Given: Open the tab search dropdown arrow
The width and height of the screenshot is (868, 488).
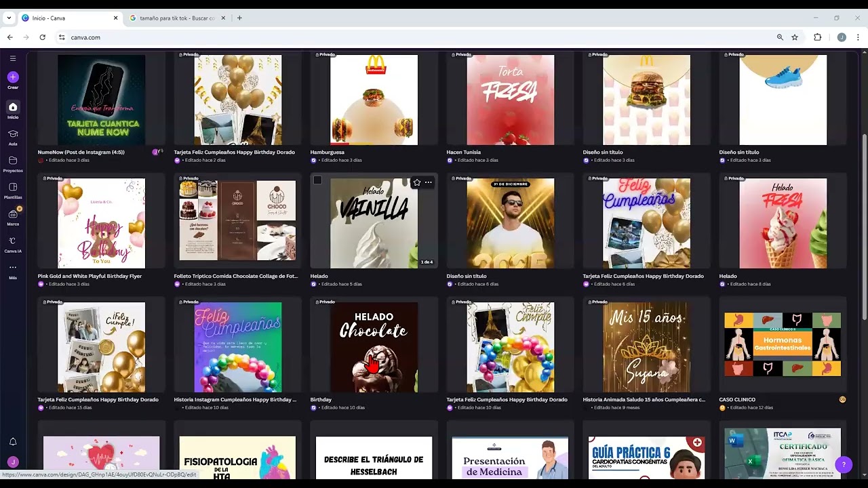Looking at the screenshot, I should pos(9,18).
